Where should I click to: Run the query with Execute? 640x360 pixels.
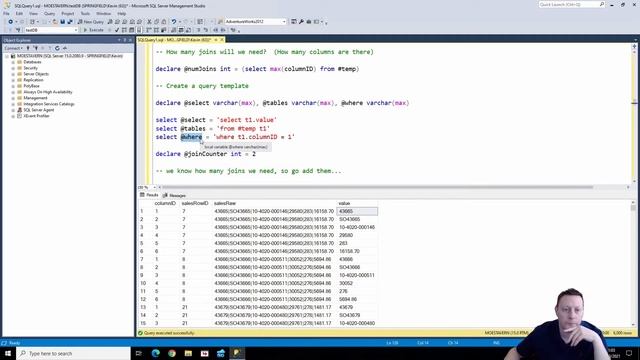(93, 30)
